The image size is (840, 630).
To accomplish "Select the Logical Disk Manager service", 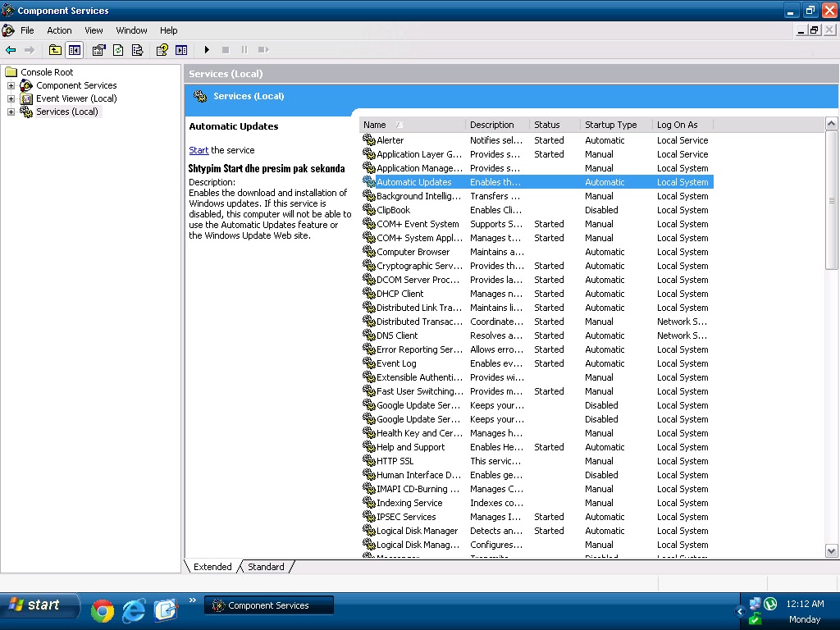I will [417, 531].
